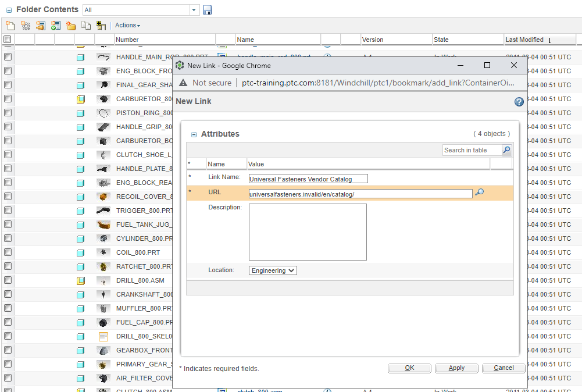The height and width of the screenshot is (392, 582).
Task: Click the Copy toolbar icon
Action: [86, 26]
